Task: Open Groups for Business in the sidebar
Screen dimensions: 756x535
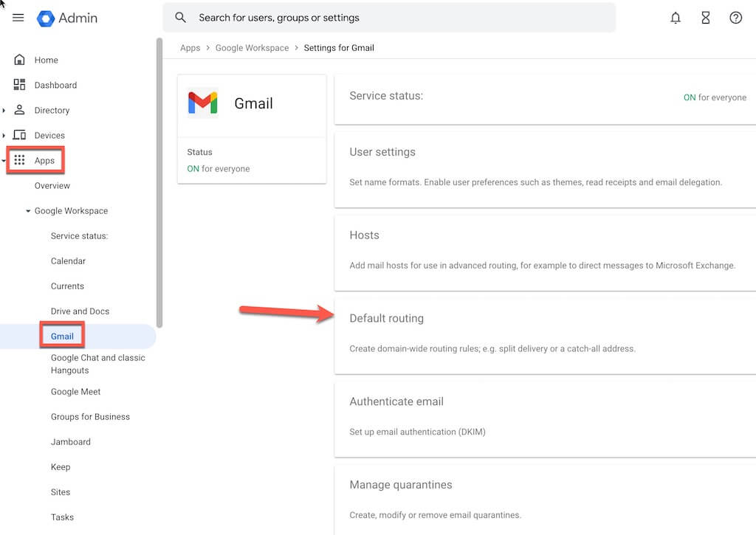Action: tap(90, 416)
